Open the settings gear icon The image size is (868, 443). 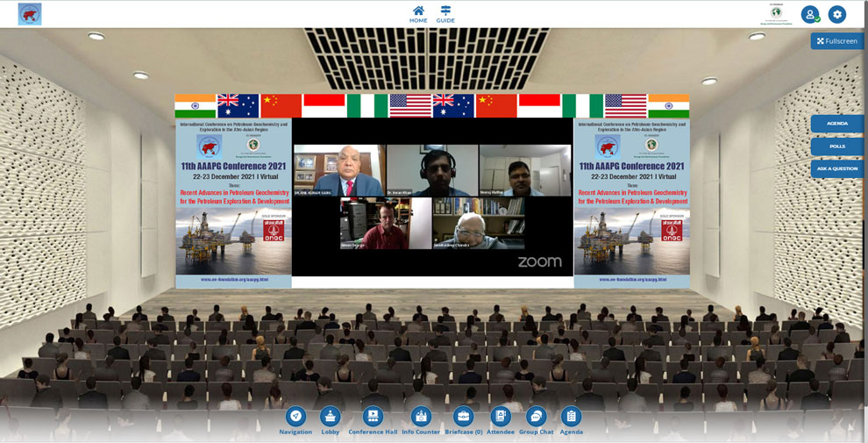[x=837, y=14]
